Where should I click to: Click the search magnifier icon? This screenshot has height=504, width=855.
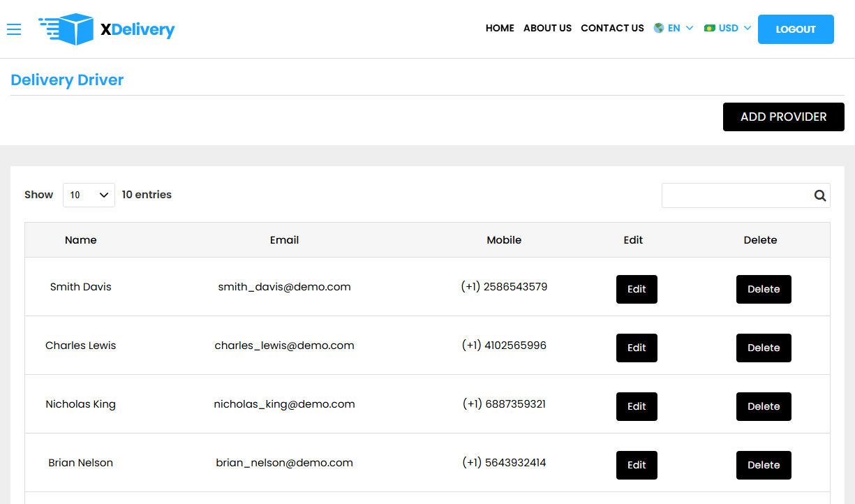tap(820, 195)
